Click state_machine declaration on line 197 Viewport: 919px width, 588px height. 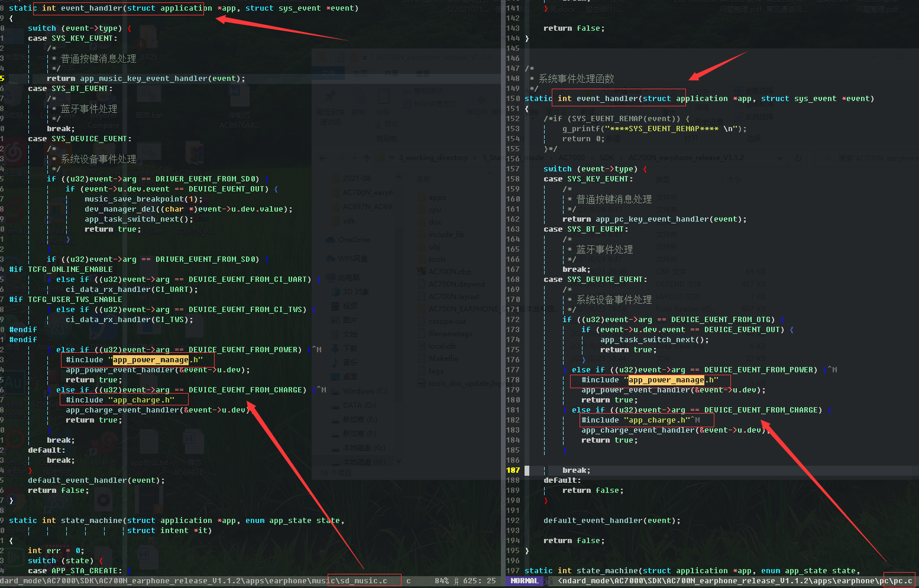click(x=693, y=571)
